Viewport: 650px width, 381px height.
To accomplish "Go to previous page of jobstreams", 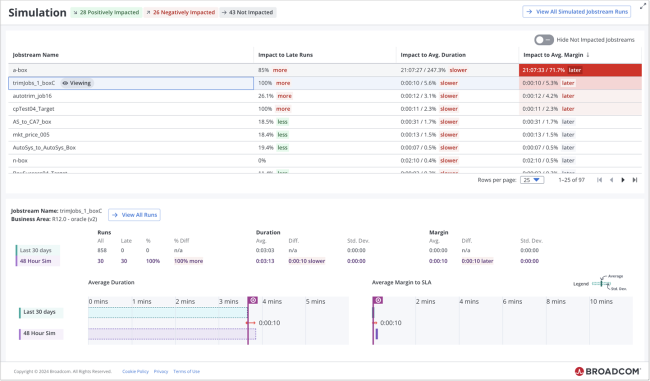I will coord(611,180).
